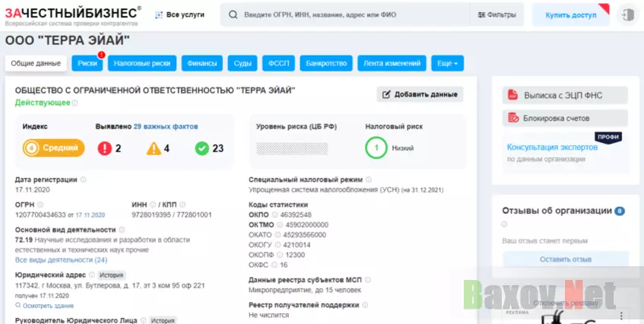The width and height of the screenshot is (644, 324).
Task: Click info icon beside Основной вид деятельности
Action: [x=122, y=230]
